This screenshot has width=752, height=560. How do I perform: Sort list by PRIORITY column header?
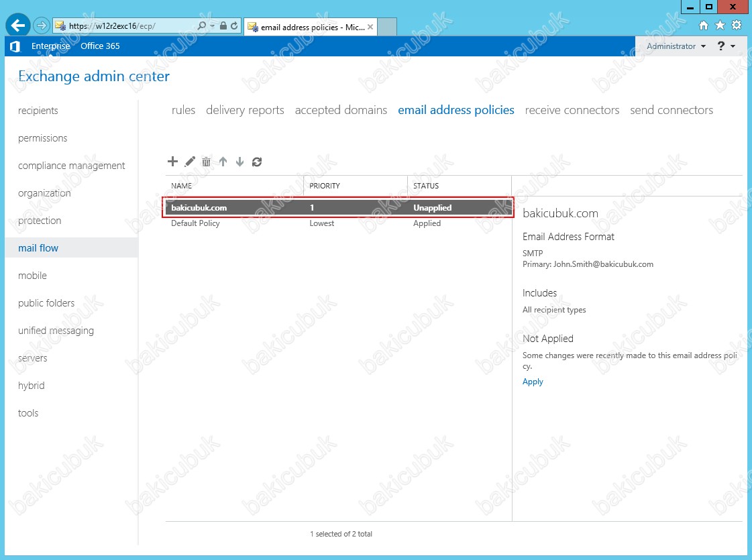tap(356, 186)
